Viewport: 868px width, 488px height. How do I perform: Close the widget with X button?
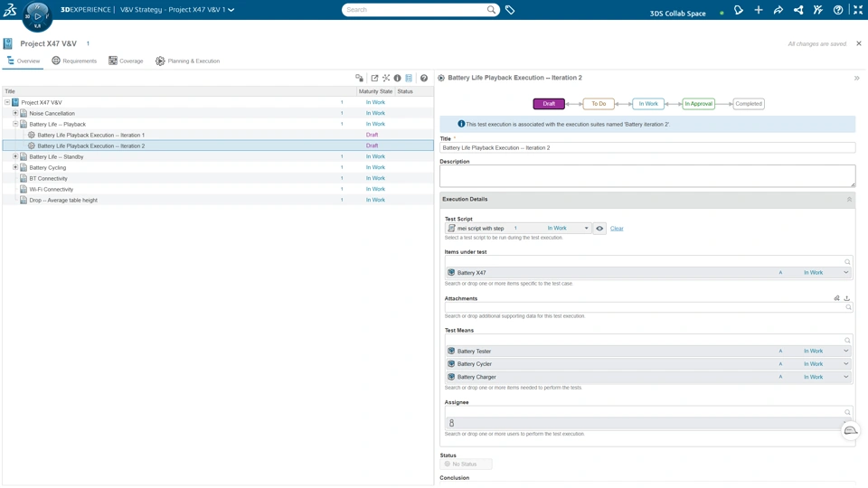(859, 43)
